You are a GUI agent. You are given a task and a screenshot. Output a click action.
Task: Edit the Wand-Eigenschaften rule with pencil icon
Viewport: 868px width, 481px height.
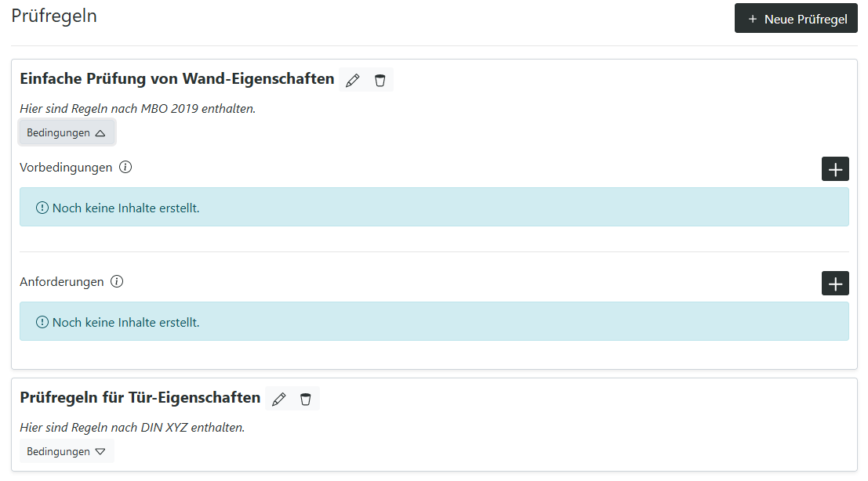coord(353,80)
